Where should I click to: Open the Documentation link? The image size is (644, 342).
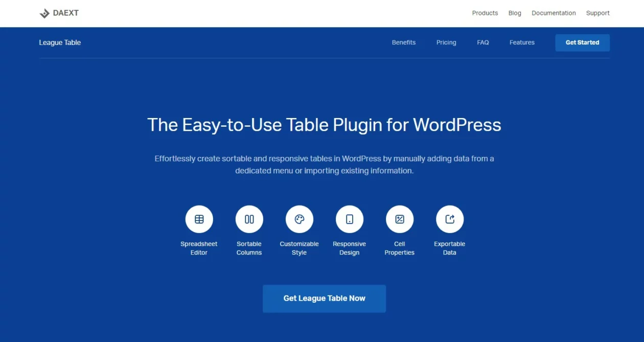click(x=554, y=13)
